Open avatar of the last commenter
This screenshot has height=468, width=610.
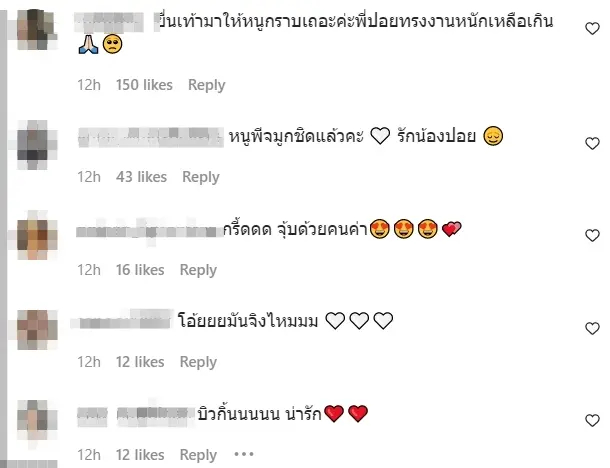(37, 420)
